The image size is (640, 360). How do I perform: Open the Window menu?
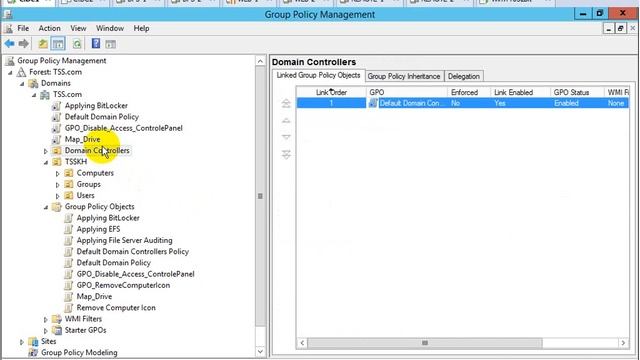point(110,29)
